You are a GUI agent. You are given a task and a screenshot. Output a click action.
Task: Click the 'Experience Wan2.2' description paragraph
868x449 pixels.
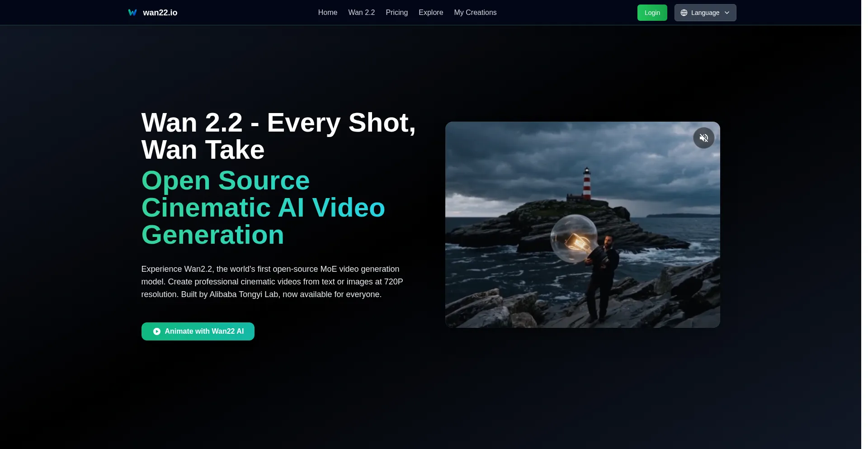pyautogui.click(x=272, y=282)
